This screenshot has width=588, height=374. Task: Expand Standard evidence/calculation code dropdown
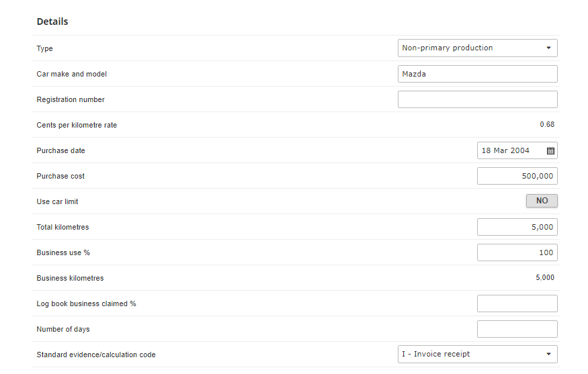pyautogui.click(x=477, y=355)
